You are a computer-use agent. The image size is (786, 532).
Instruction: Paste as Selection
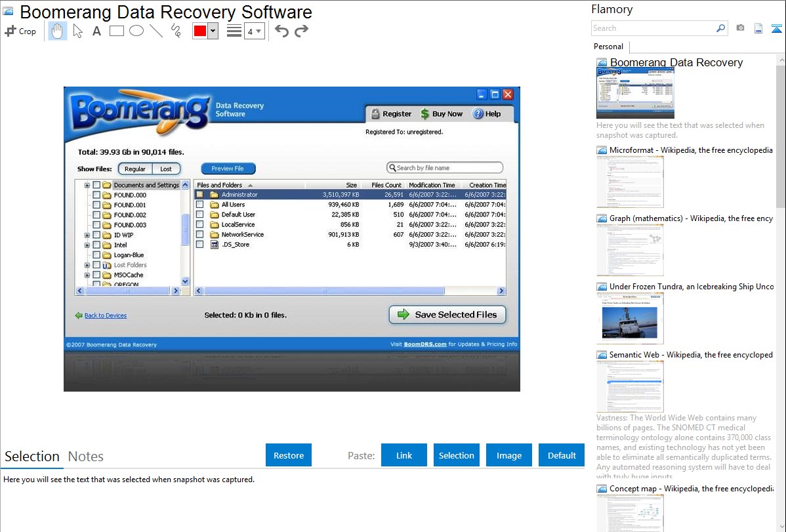click(x=456, y=455)
